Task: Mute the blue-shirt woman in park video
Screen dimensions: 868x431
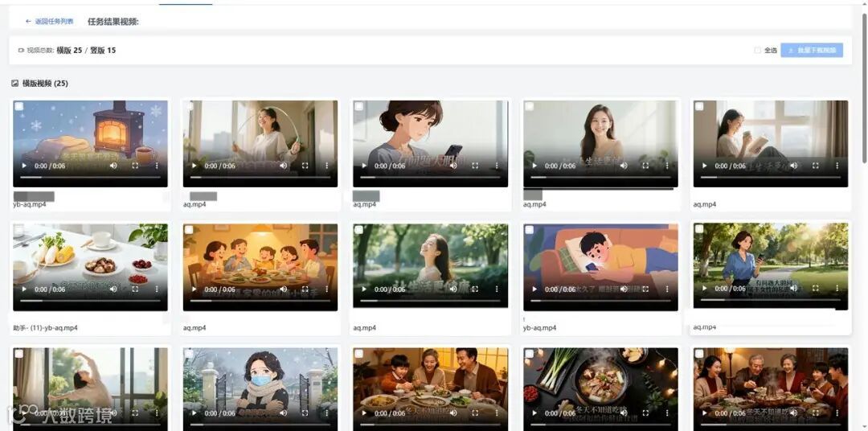Action: 794,288
